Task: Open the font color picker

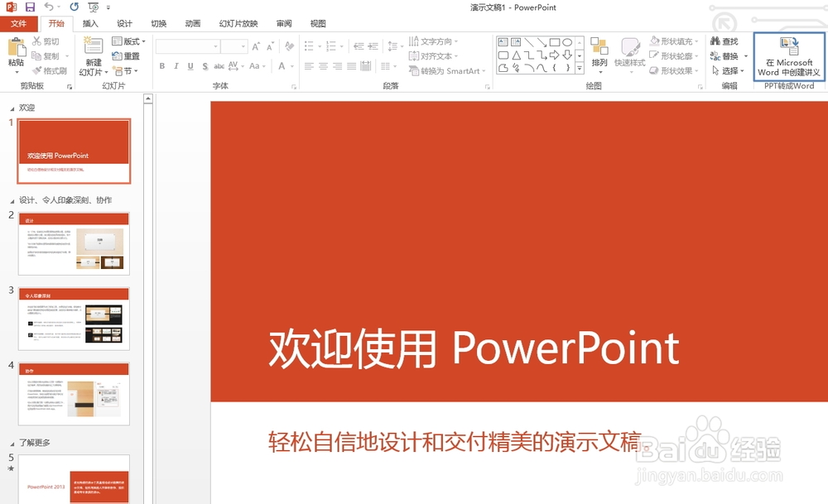Action: (x=284, y=66)
